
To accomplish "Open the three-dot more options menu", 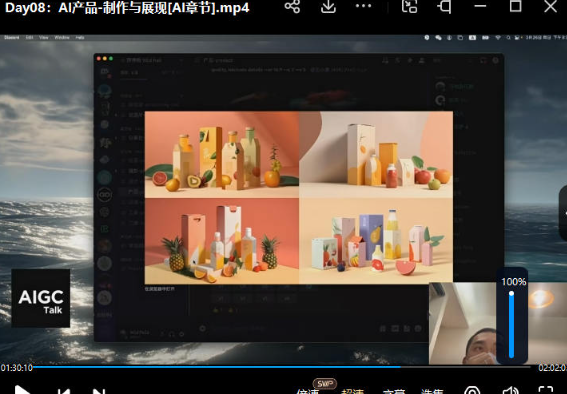I will (363, 5).
